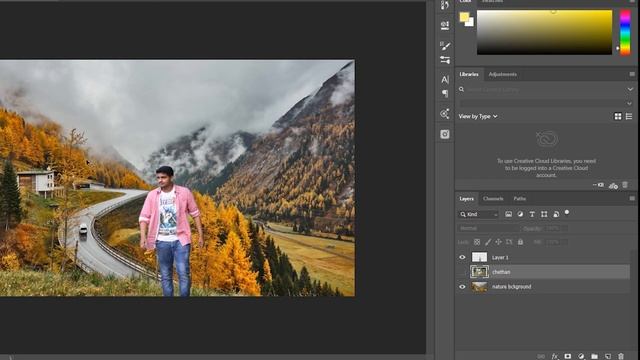Expand the library selector dropdown chevron
Viewport: 640px width, 360px height.
pyautogui.click(x=629, y=104)
